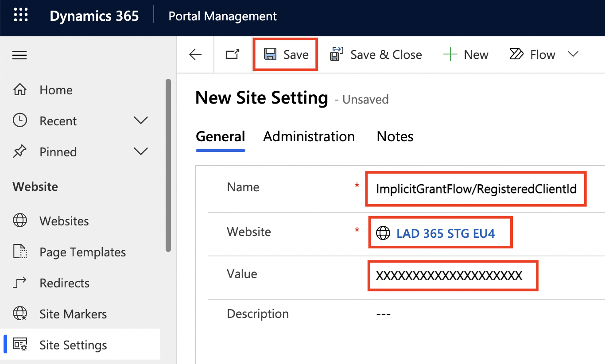Expand the Pinned chevron
This screenshot has width=605, height=364.
[141, 151]
